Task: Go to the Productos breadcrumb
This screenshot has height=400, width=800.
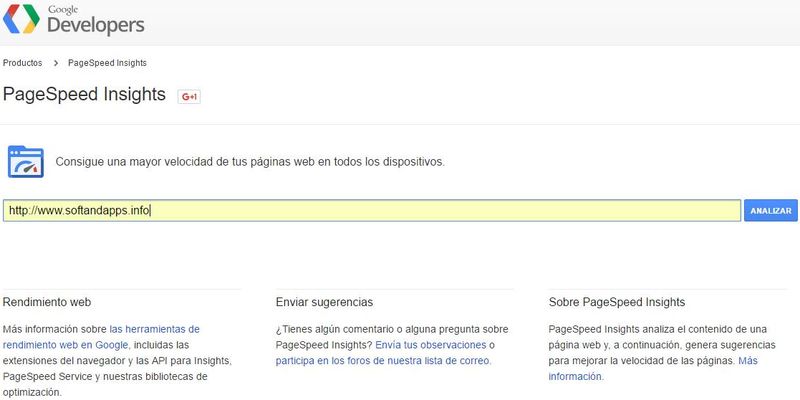Action: (22, 63)
